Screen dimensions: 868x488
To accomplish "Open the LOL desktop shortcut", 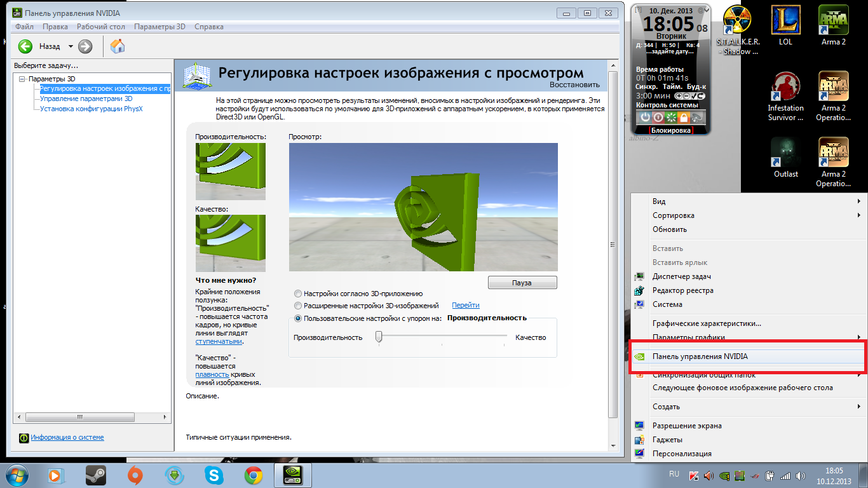I will 785,25.
